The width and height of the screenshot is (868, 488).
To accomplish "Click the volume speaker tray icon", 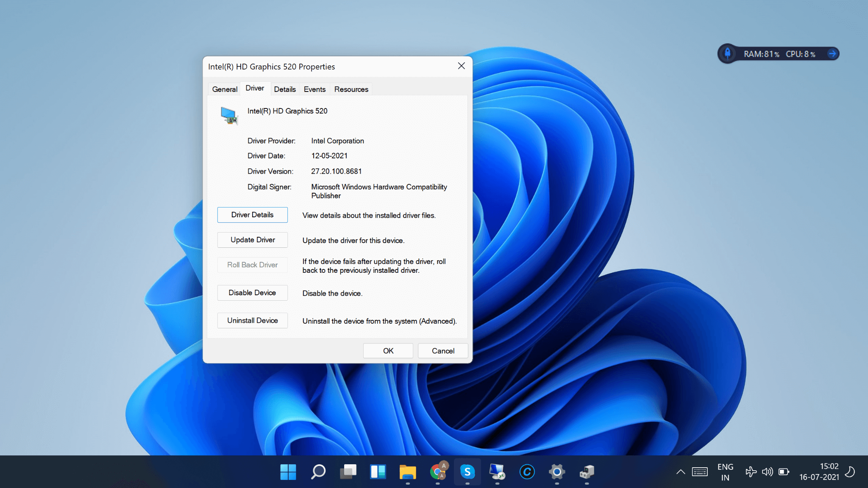I will click(767, 471).
